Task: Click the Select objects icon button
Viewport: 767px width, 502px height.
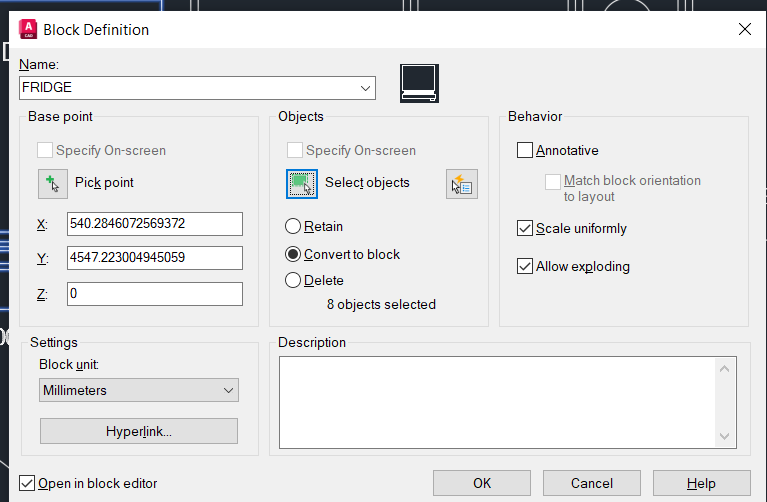Action: (302, 184)
